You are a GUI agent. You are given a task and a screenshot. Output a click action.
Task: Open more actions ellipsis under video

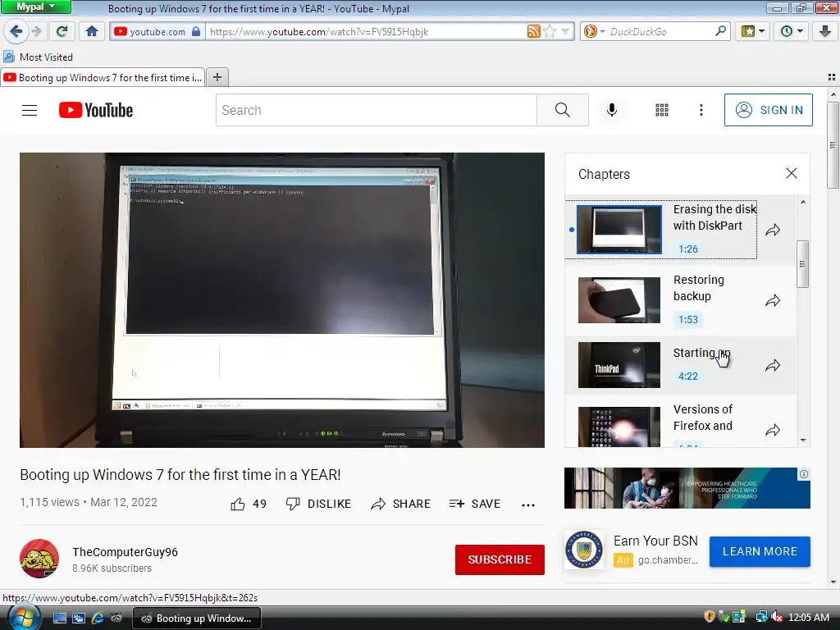528,504
